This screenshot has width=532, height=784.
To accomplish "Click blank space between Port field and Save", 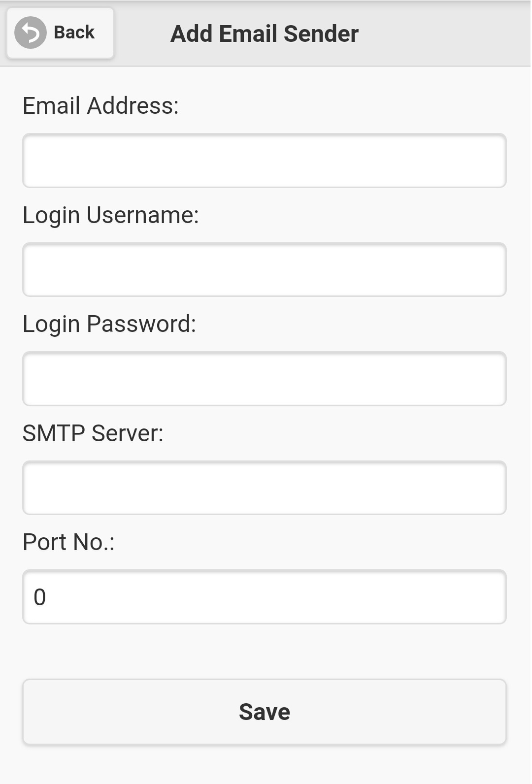I will click(264, 652).
